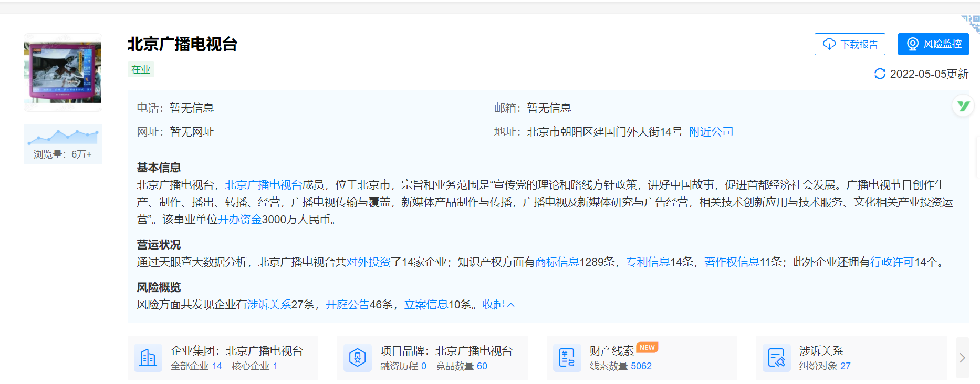980x384 pixels.
Task: Open the 开庭公告 court notice link
Action: [347, 305]
